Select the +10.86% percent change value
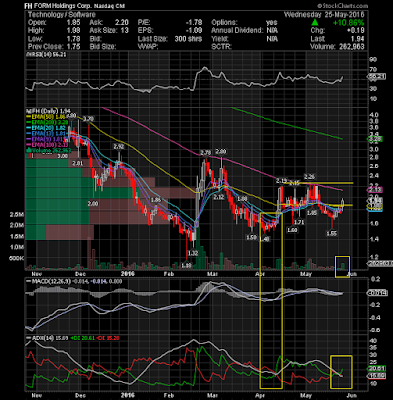Image resolution: width=393 pixels, height=400 pixels. (x=349, y=23)
